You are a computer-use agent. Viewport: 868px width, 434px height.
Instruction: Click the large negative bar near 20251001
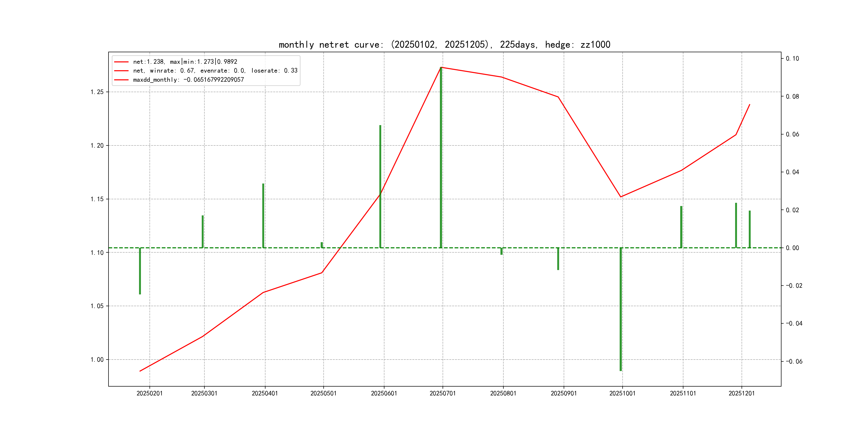click(621, 310)
